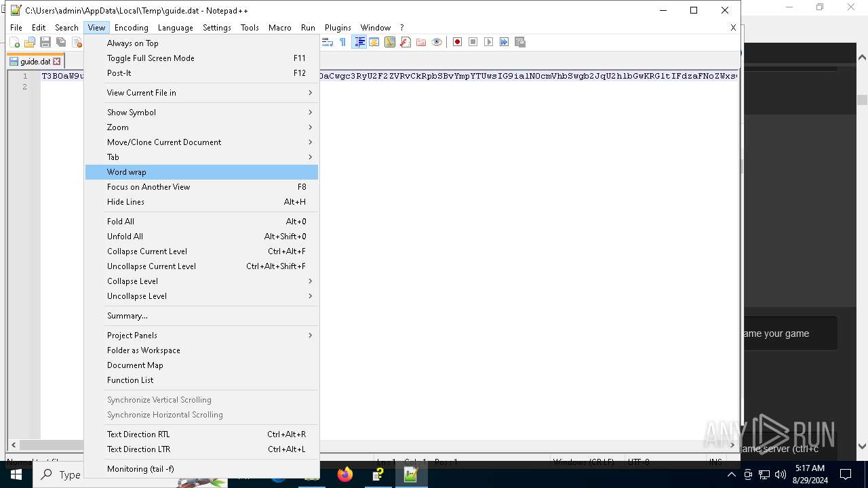Toggle Post-It mode in View menu
This screenshot has width=868, height=488.
[x=201, y=73]
